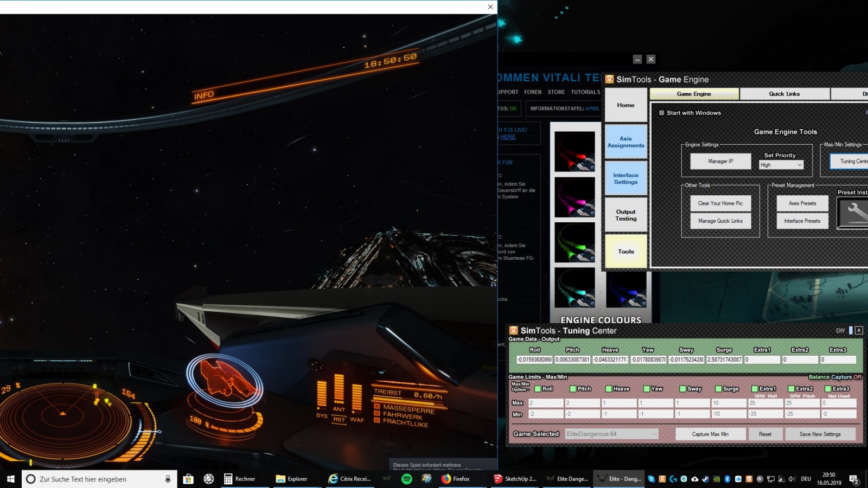Click the Skype tray icon

point(651,479)
